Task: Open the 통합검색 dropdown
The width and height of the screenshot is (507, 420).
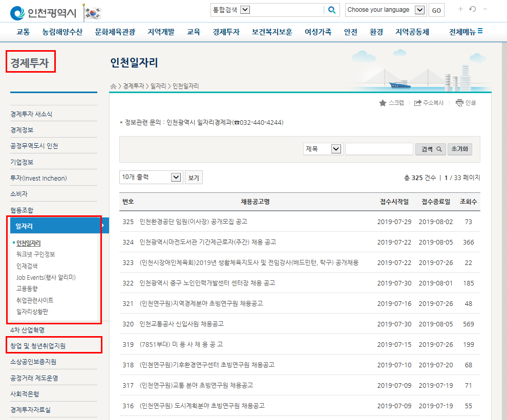Action: [245, 10]
